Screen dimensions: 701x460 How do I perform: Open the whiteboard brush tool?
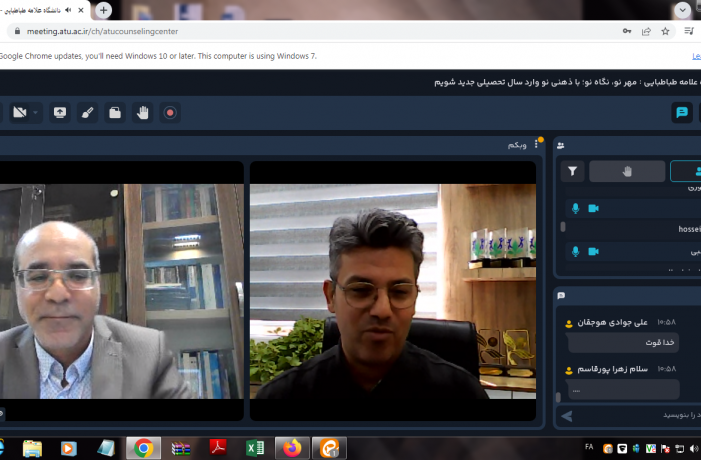pyautogui.click(x=87, y=112)
